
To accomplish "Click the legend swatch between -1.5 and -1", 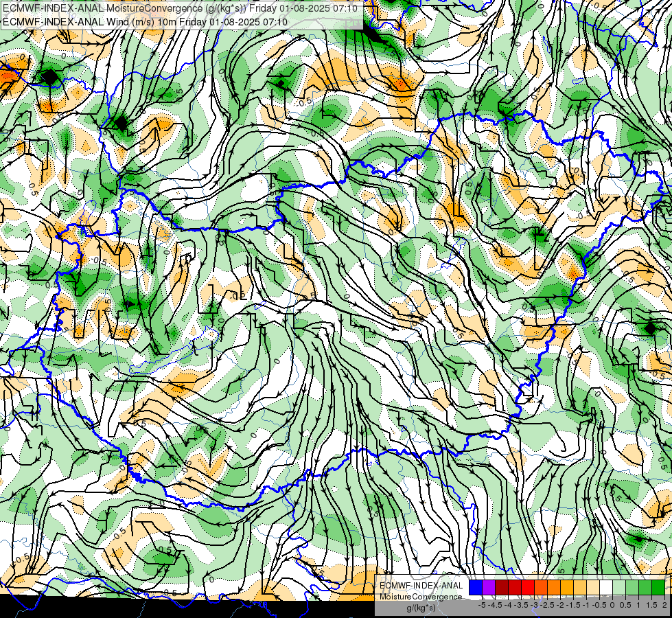I will [580, 588].
